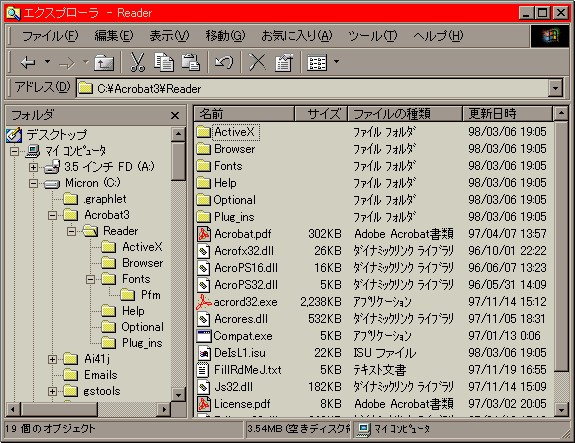Click folder tree scroll right arrow
Image resolution: width=575 pixels, height=443 pixels.
tap(164, 409)
